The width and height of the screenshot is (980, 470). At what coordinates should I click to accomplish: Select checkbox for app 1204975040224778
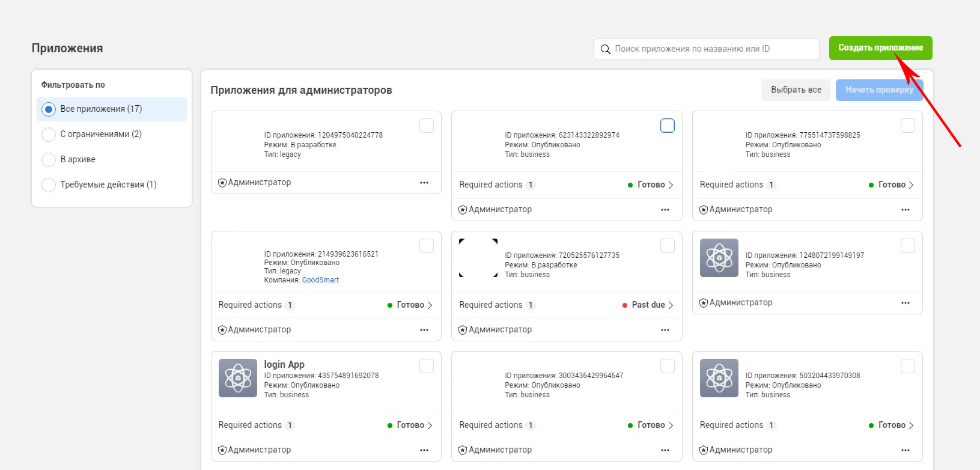click(x=427, y=126)
